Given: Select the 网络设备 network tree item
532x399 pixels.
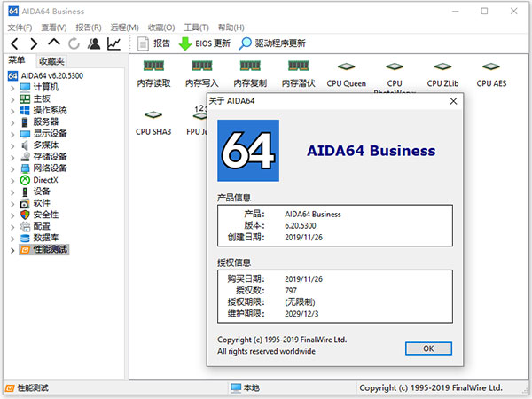Looking at the screenshot, I should tap(43, 168).
